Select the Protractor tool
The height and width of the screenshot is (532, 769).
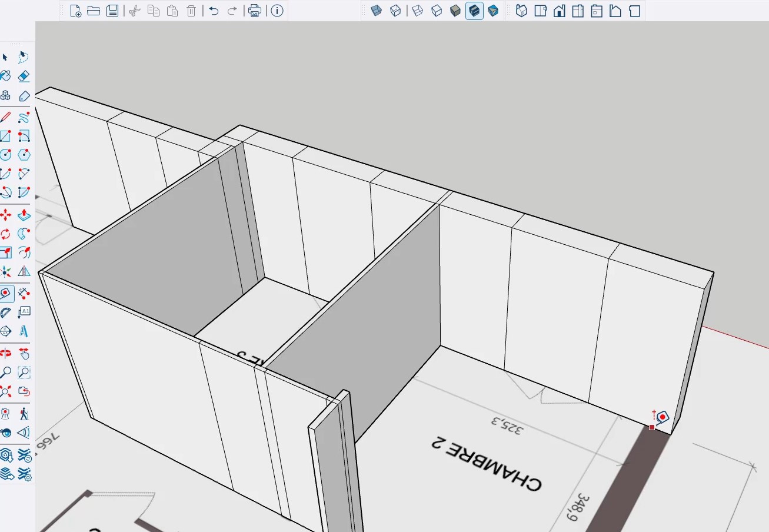click(5, 312)
